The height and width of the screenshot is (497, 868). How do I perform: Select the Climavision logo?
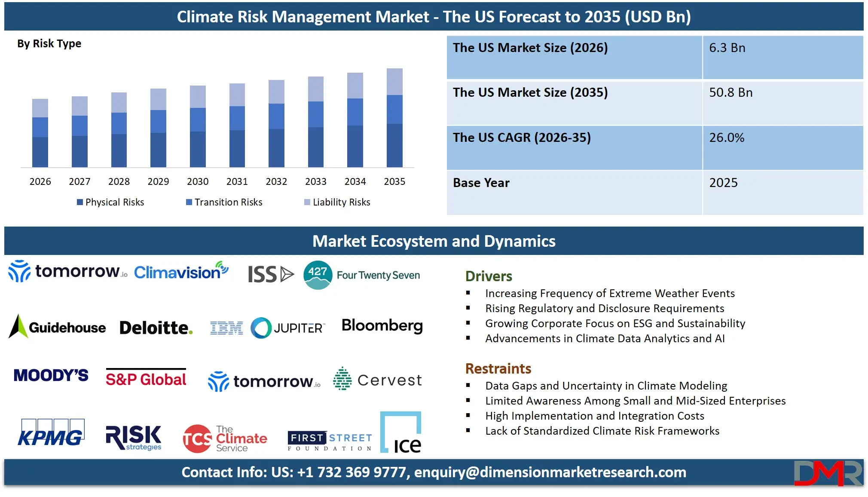click(180, 271)
